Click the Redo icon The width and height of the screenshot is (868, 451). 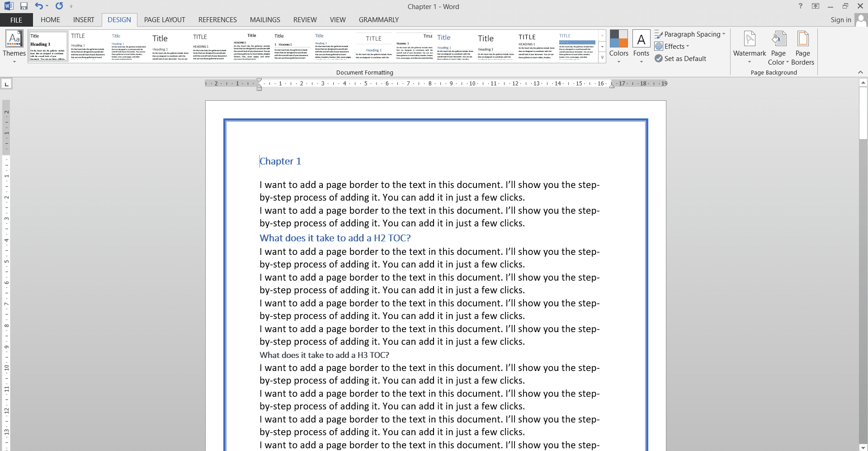58,6
